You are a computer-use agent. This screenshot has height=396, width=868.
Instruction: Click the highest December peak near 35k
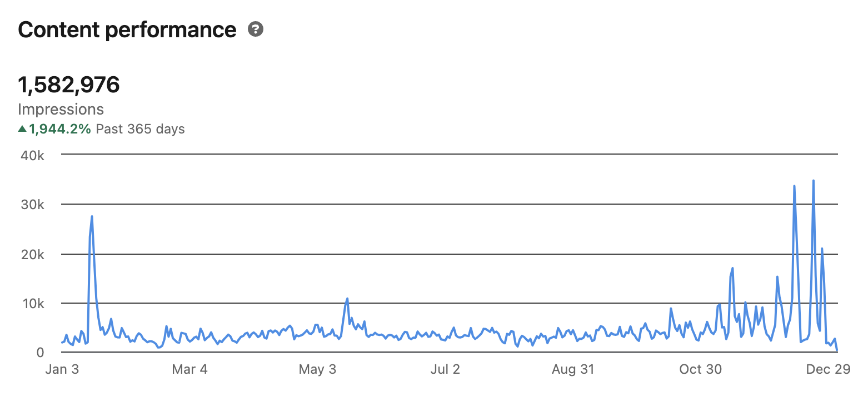pyautogui.click(x=814, y=180)
